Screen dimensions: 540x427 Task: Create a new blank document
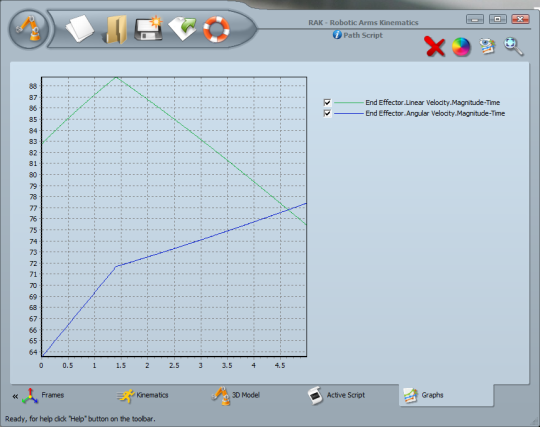(x=80, y=29)
